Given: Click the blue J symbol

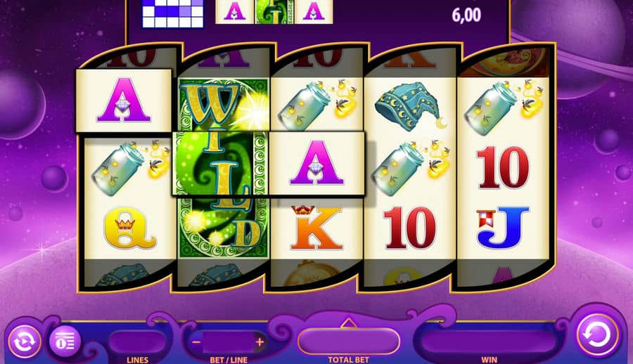Looking at the screenshot, I should point(503,228).
